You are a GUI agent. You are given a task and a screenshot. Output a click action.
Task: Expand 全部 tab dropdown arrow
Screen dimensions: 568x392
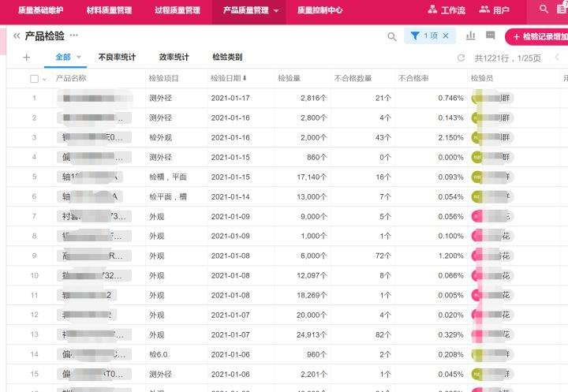79,57
